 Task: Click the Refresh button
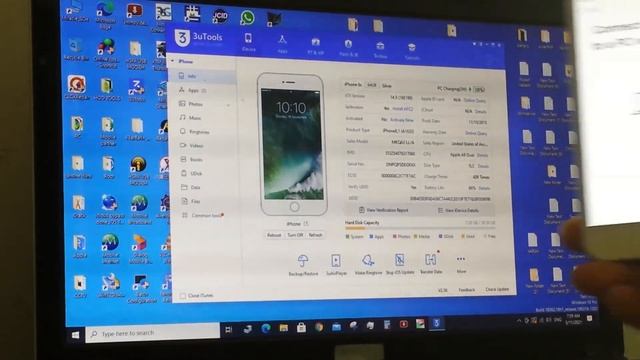(x=315, y=235)
